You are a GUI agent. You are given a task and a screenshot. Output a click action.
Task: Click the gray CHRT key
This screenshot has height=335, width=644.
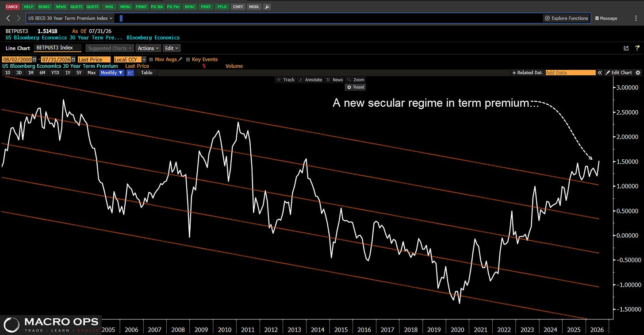[x=238, y=7]
